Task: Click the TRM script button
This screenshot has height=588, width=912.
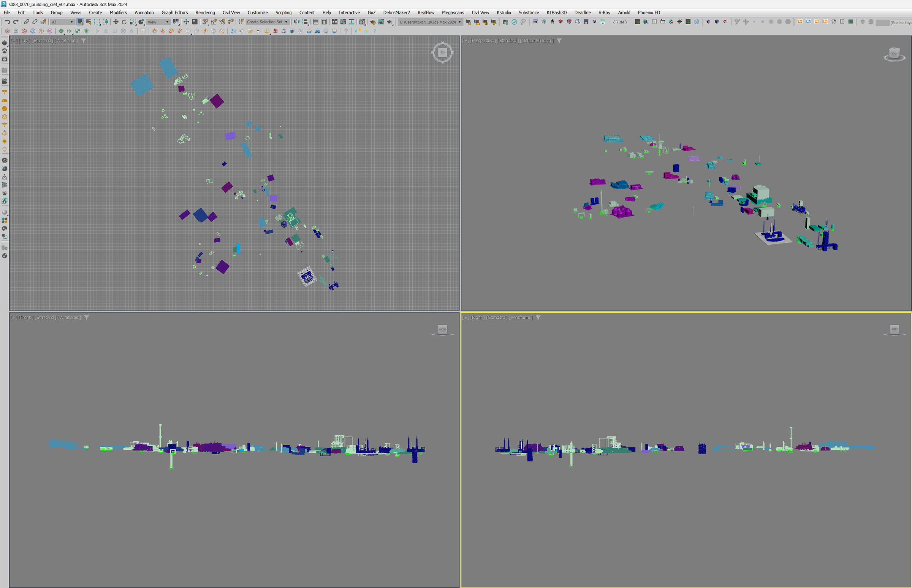Action: 620,22
